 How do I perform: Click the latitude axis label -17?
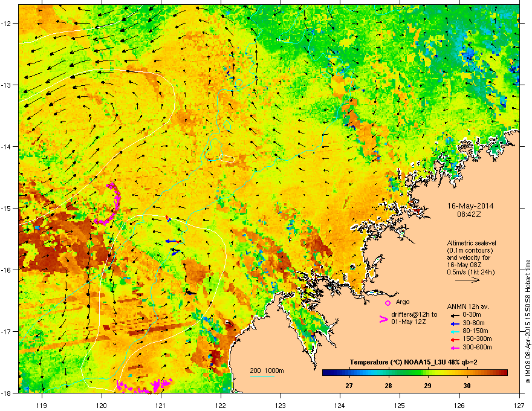click(x=6, y=332)
